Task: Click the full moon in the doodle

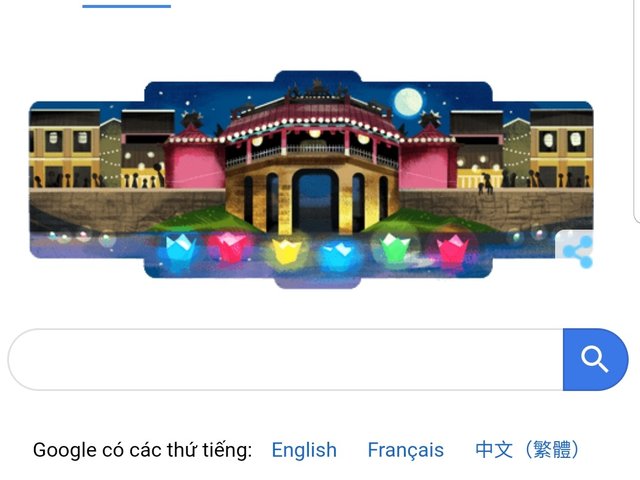Action: (x=408, y=102)
